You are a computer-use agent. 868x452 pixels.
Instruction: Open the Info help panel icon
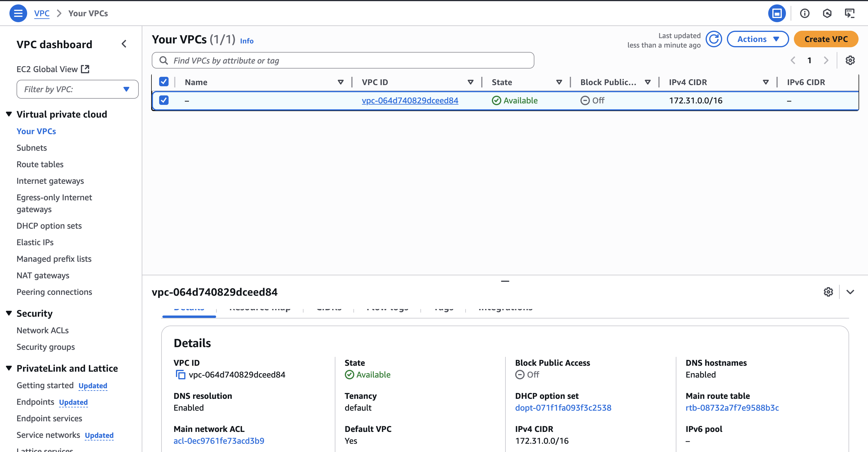[805, 13]
